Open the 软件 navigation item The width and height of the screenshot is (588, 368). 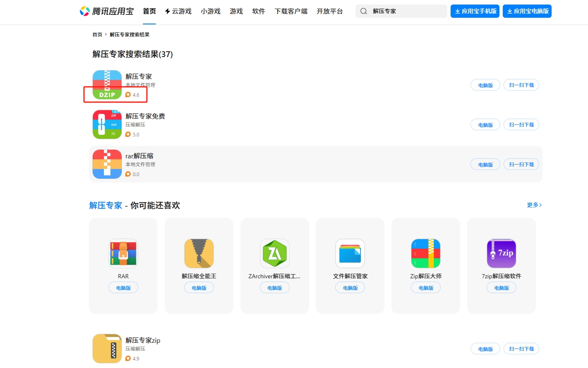tap(259, 11)
